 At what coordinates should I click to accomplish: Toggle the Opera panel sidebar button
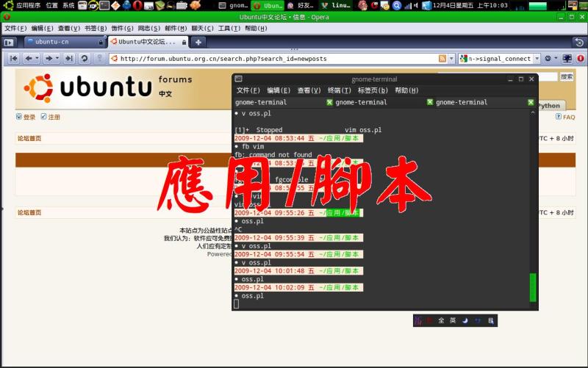pos(9,43)
